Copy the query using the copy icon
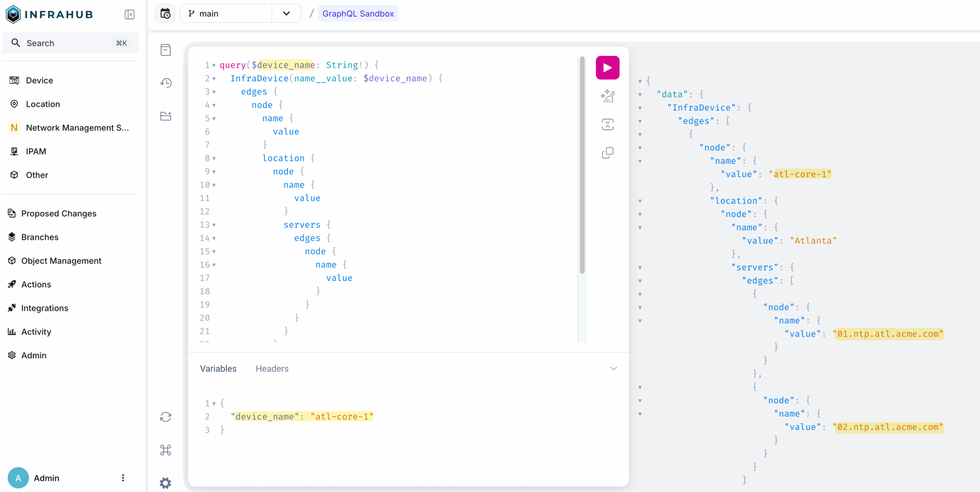This screenshot has height=492, width=980. coord(608,153)
